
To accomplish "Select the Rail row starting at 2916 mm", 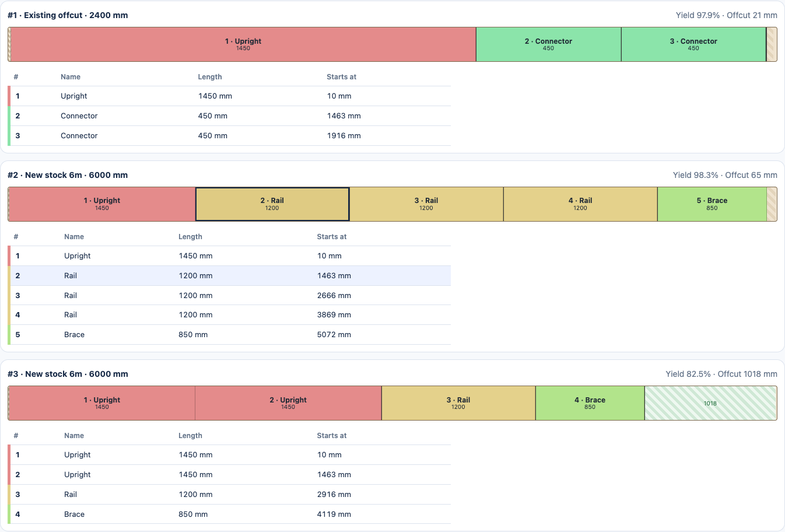I will click(x=229, y=495).
